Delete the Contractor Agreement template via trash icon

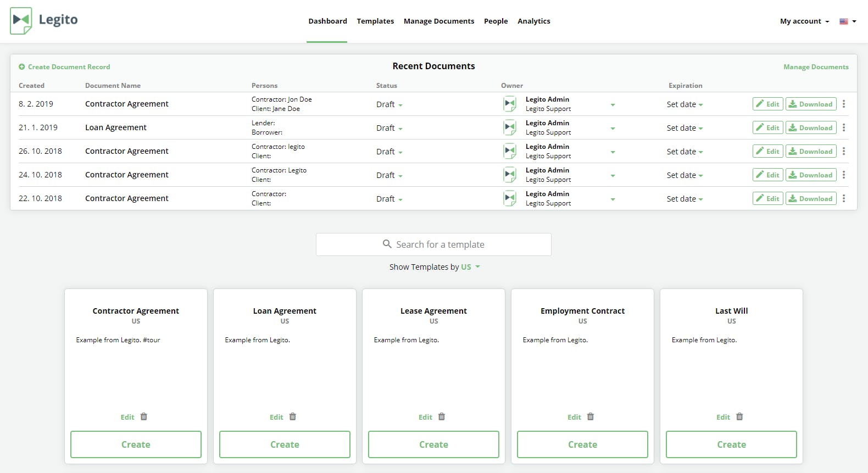pyautogui.click(x=144, y=416)
